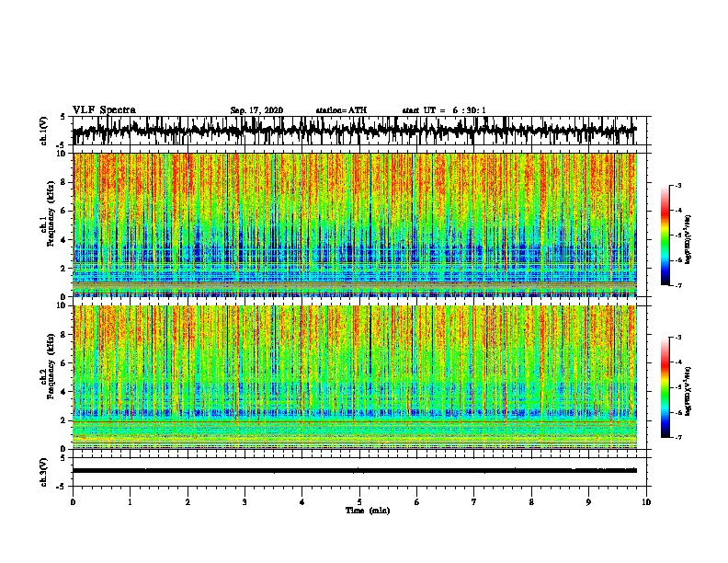This screenshot has width=728, height=563.
Task: Click the "ch.1(V)" axis label
Action: click(x=43, y=131)
